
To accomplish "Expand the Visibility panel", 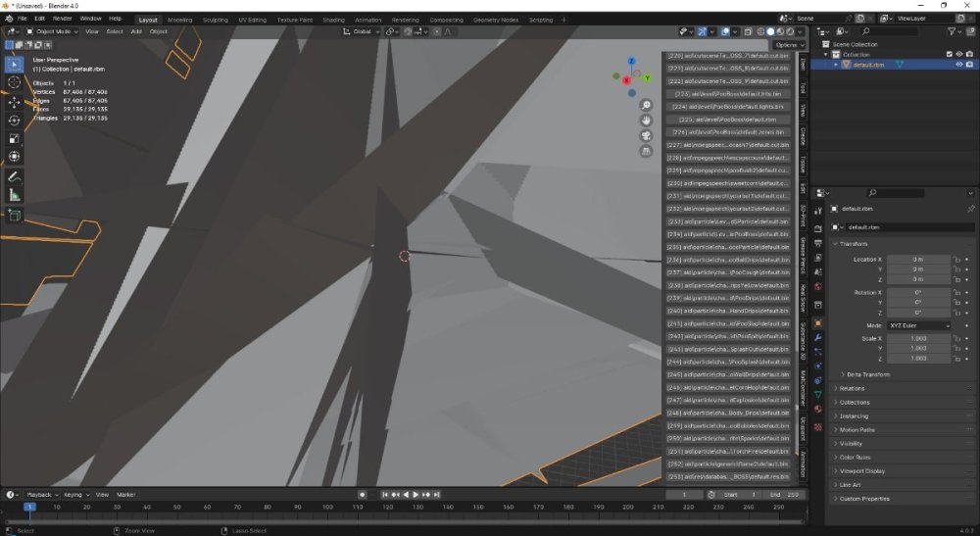I will pyautogui.click(x=851, y=444).
